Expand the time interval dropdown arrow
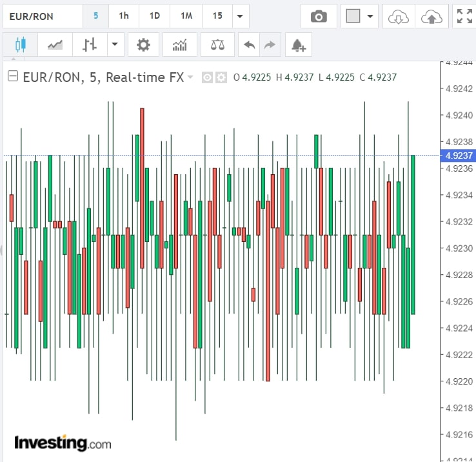 tap(240, 16)
